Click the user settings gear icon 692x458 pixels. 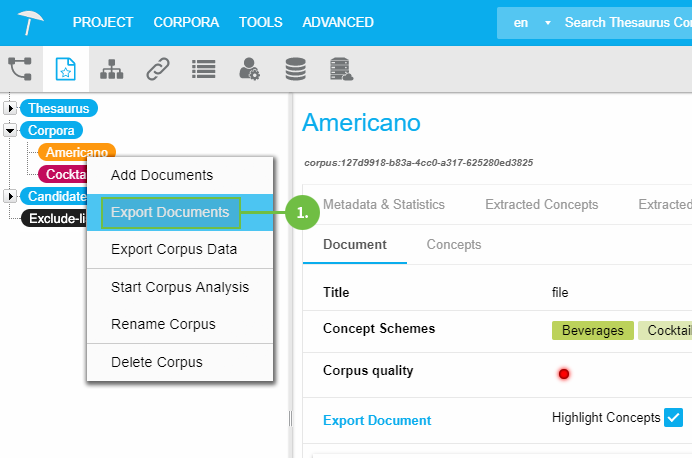pos(249,69)
